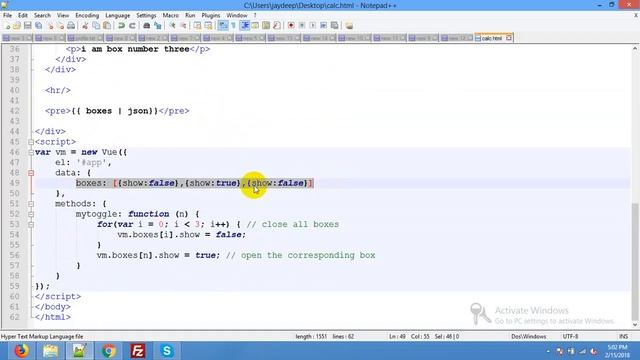Open the Plugins menu
Viewport: 640px width, 360px height.
point(211,16)
